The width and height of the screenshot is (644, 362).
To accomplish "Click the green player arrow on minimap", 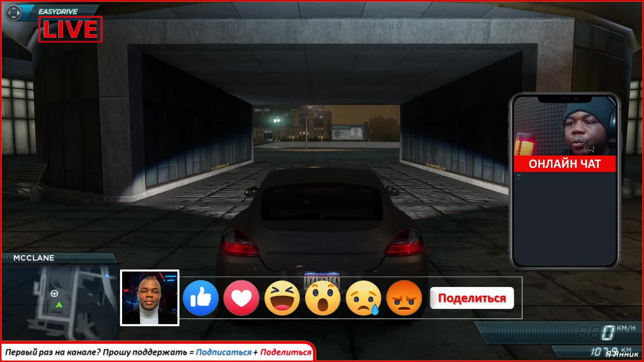I will (59, 305).
